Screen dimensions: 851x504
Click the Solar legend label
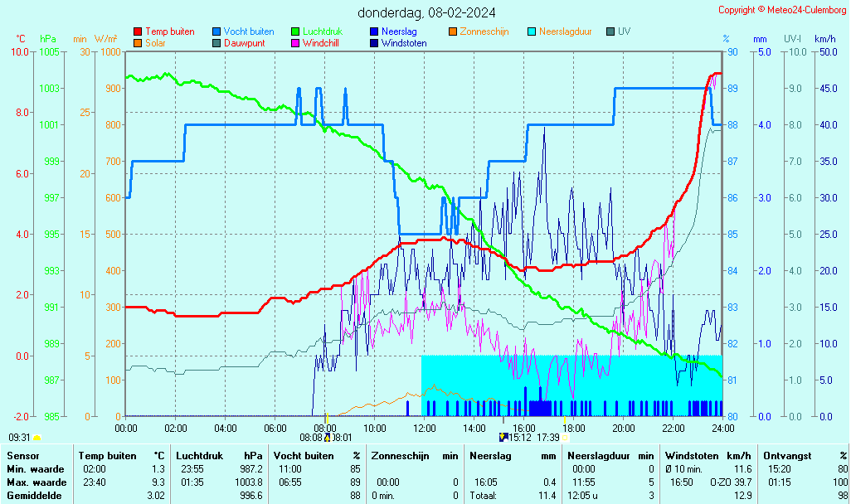point(155,43)
